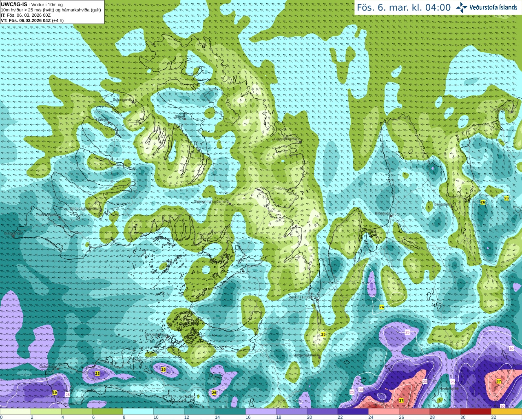
Task: Click the Bíldudalsflugvöllur station label
Action: (85, 208)
